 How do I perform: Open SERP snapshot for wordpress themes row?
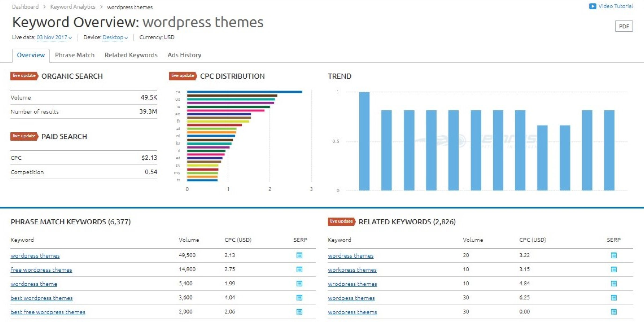(299, 255)
